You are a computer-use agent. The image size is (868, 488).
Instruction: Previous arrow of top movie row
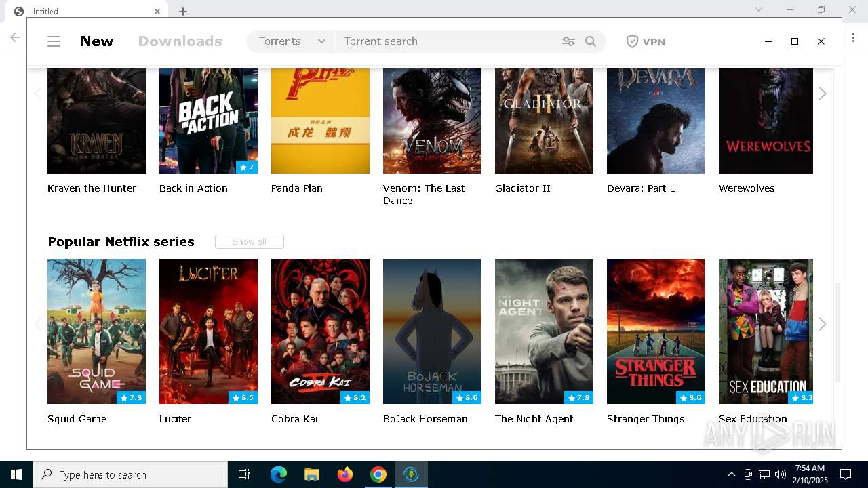(x=38, y=94)
